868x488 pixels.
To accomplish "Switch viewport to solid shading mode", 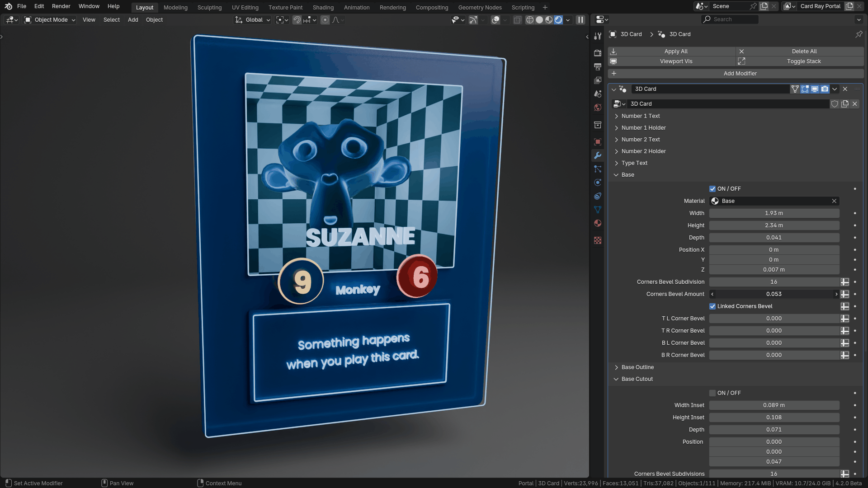I will [539, 20].
